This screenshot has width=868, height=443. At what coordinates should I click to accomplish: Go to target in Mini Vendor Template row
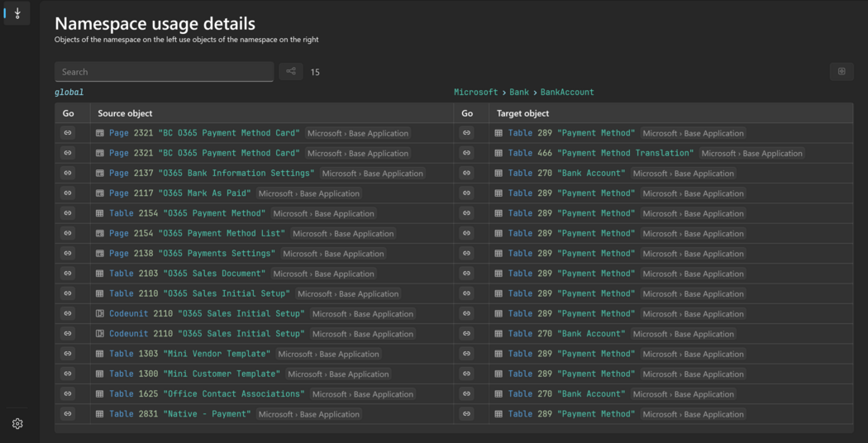click(467, 354)
